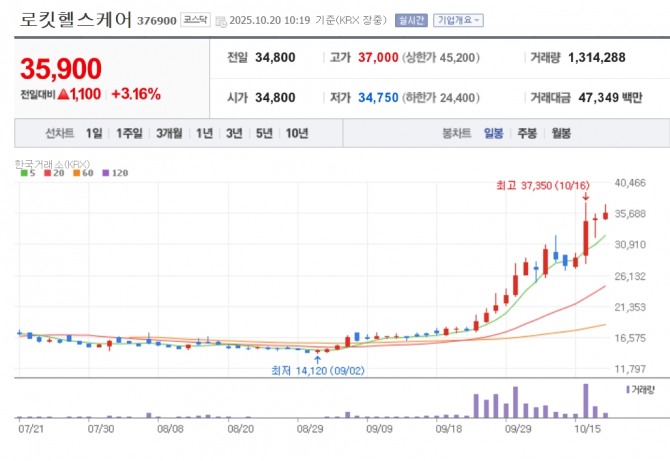This screenshot has height=461, width=670.
Task: Select the 5년 line chart tab
Action: (x=264, y=133)
